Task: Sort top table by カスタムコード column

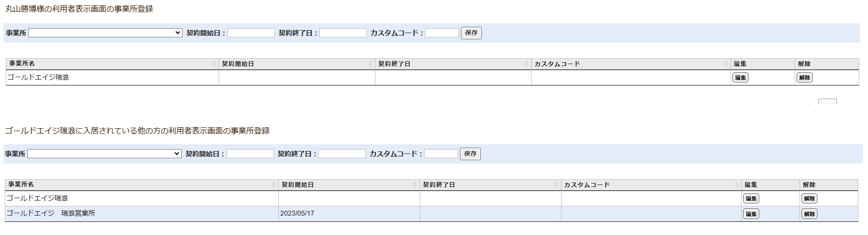Action: (x=630, y=64)
